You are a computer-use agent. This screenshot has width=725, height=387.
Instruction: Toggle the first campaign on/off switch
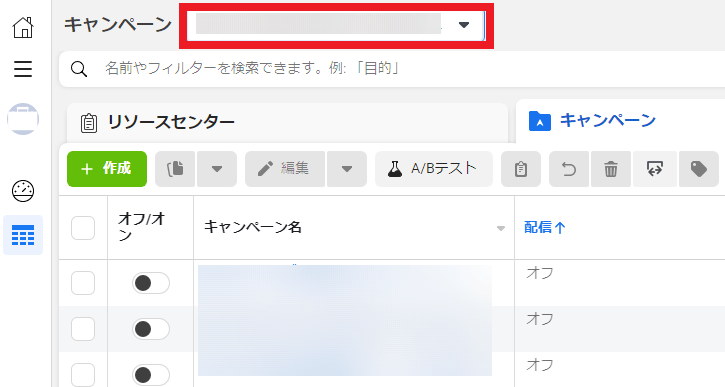(x=151, y=283)
